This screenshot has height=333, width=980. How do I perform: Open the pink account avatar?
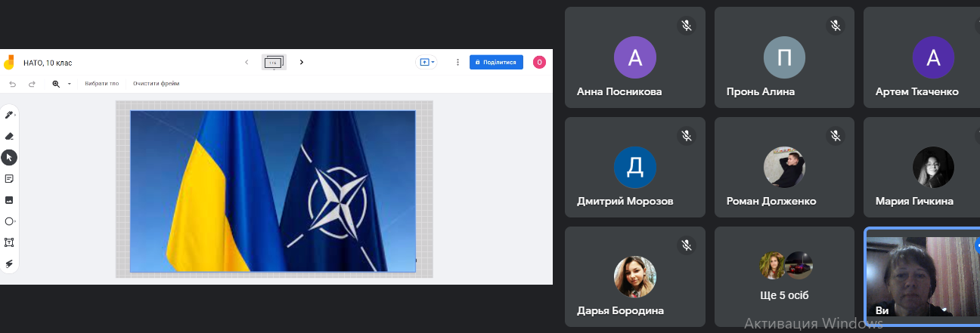click(x=539, y=62)
